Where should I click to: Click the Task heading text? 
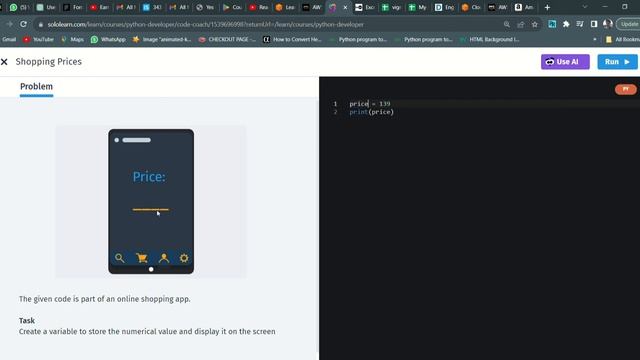pyautogui.click(x=27, y=320)
